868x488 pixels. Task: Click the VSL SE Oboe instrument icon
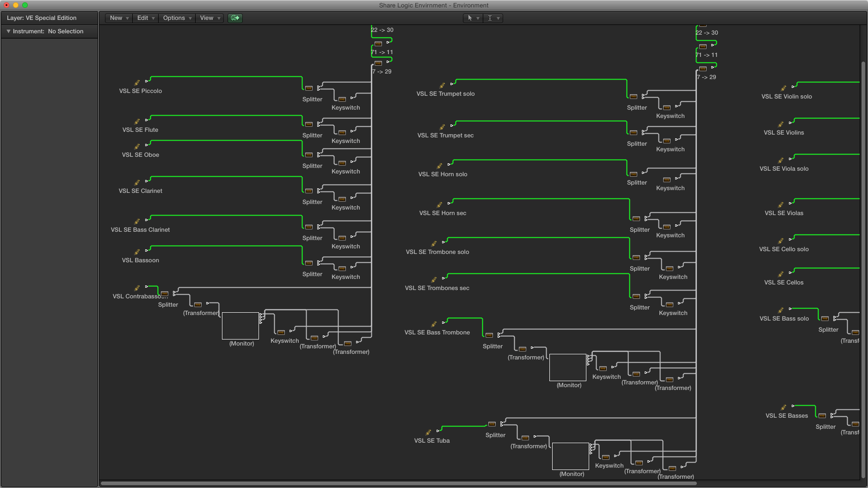point(137,147)
